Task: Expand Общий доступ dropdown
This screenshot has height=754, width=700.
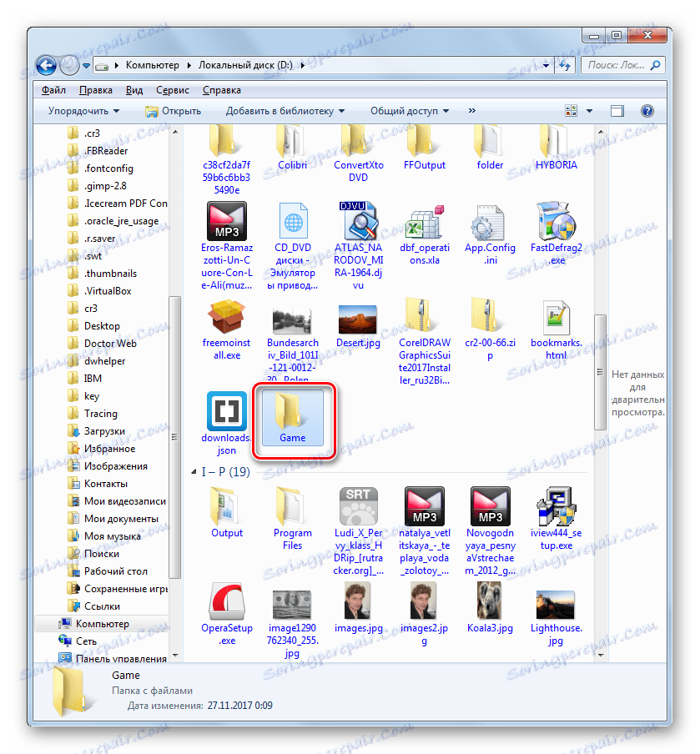Action: pyautogui.click(x=410, y=111)
